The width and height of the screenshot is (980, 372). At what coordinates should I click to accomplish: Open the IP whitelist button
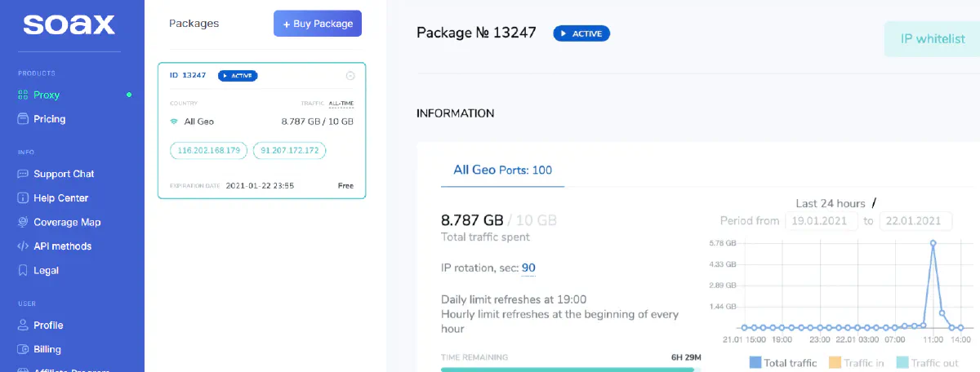pyautogui.click(x=932, y=38)
